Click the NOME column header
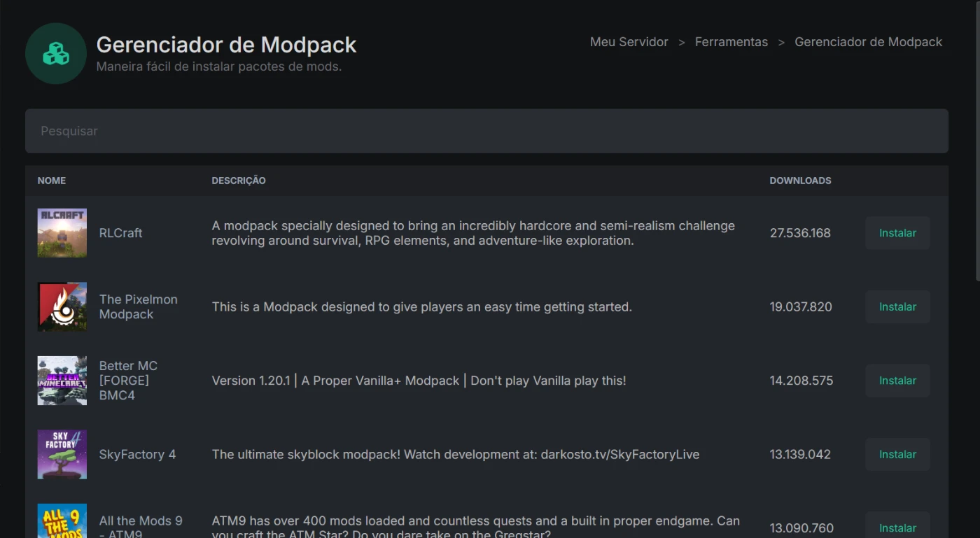This screenshot has height=538, width=980. coord(52,180)
